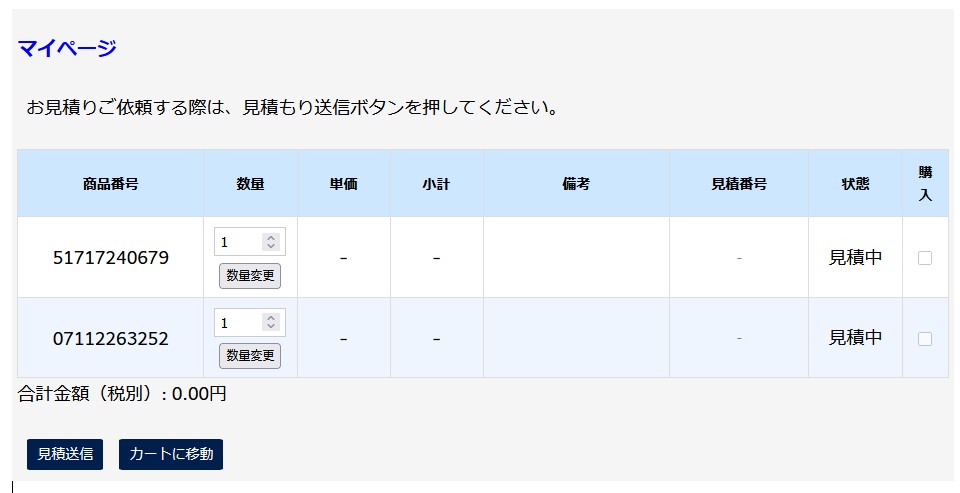The height and width of the screenshot is (493, 960).
Task: Increase quantity for item 51717240679
Action: 271,238
